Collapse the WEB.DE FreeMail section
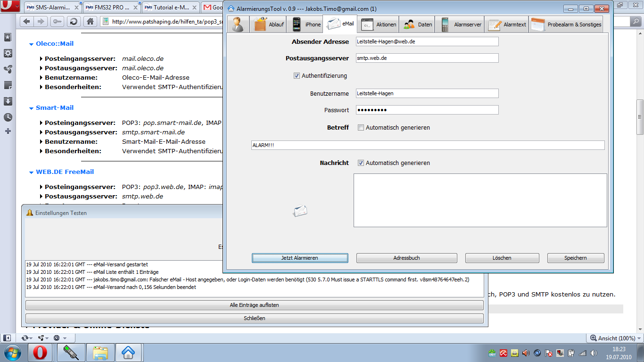The image size is (644, 362). (x=31, y=172)
